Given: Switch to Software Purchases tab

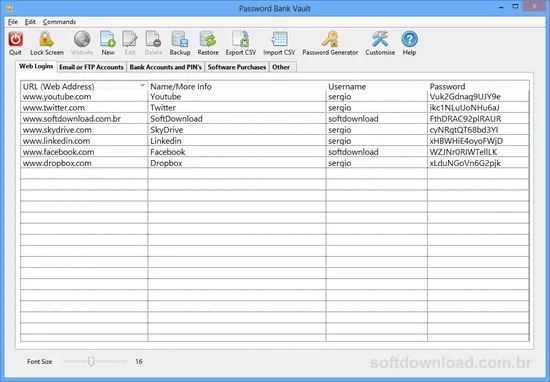Looking at the screenshot, I should [237, 67].
